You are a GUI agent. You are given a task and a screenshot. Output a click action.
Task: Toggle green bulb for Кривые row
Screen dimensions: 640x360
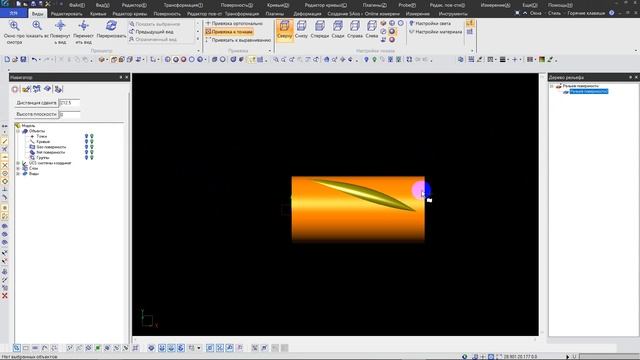click(91, 142)
